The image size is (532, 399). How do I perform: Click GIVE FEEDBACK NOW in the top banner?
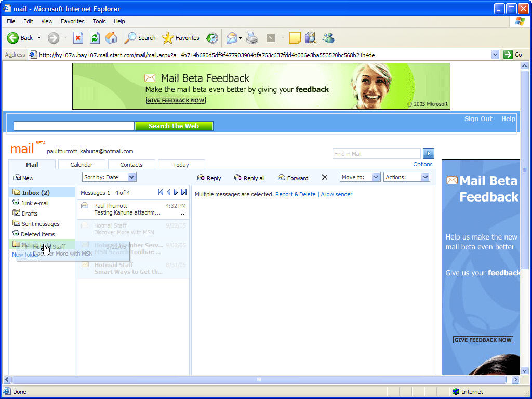click(176, 100)
